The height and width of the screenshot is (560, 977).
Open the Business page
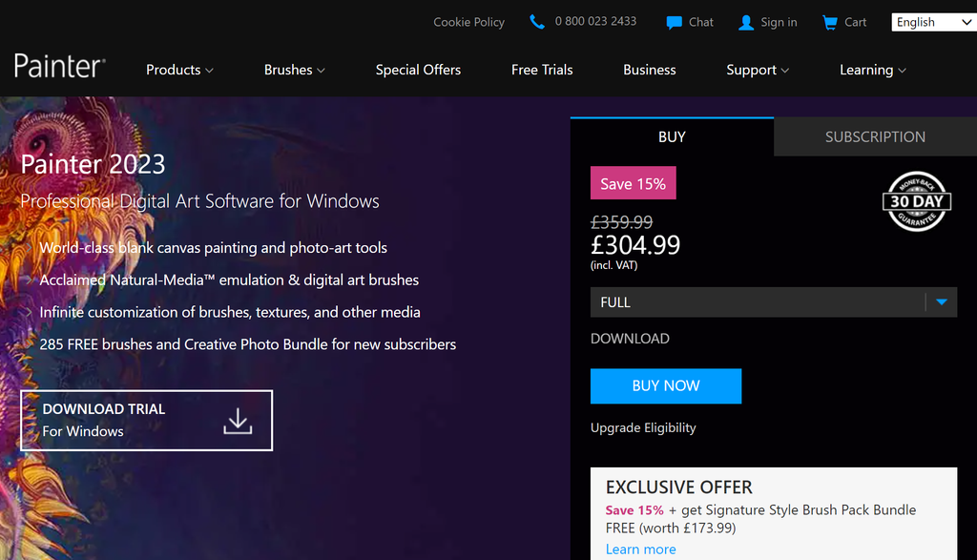coord(649,69)
